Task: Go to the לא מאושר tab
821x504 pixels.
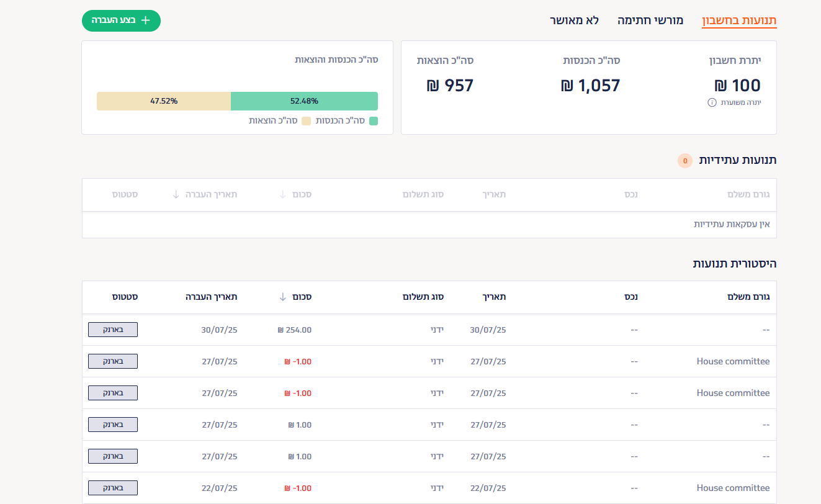Action: point(574,20)
